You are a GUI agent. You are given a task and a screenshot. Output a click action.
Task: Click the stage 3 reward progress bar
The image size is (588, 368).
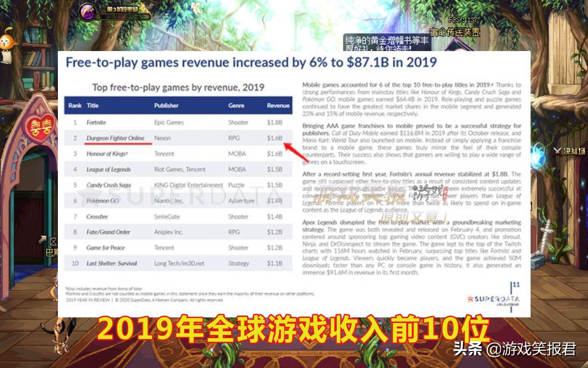[x=123, y=17]
